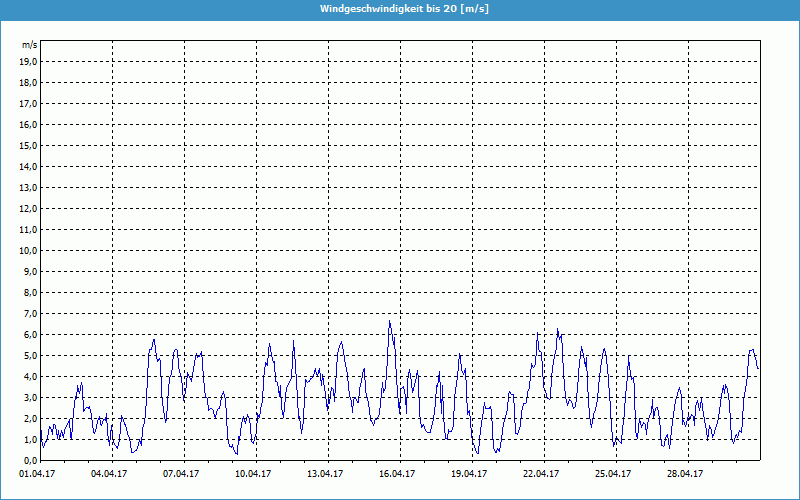This screenshot has height=500, width=800.
Task: Click the 07.04.17 date on the x-axis
Action: (x=184, y=474)
